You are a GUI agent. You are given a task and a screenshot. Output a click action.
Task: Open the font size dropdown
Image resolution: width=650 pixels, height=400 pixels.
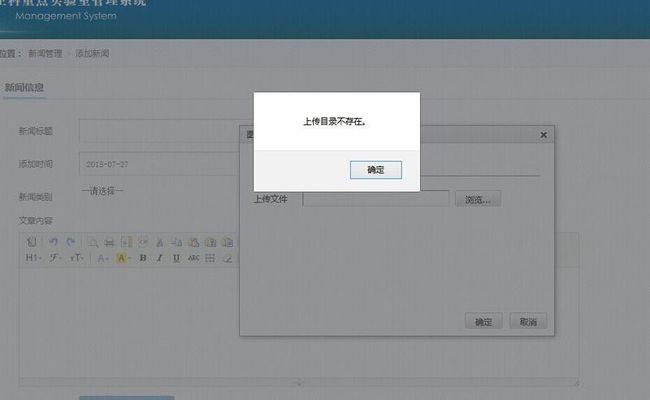point(76,258)
